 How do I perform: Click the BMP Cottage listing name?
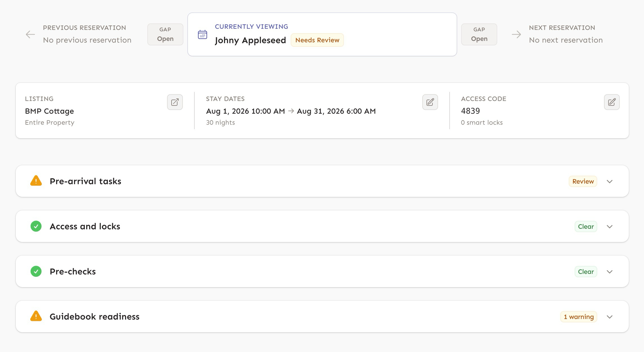49,111
